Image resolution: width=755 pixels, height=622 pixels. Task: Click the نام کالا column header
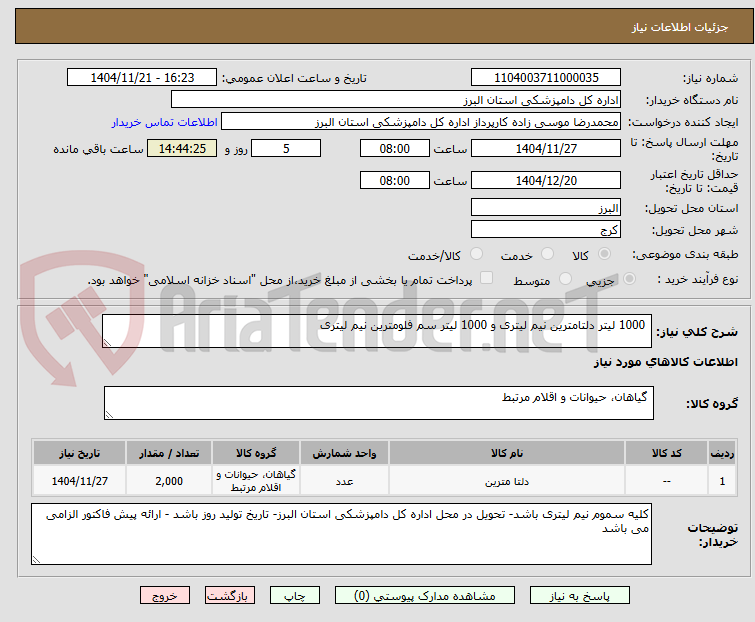pos(507,453)
